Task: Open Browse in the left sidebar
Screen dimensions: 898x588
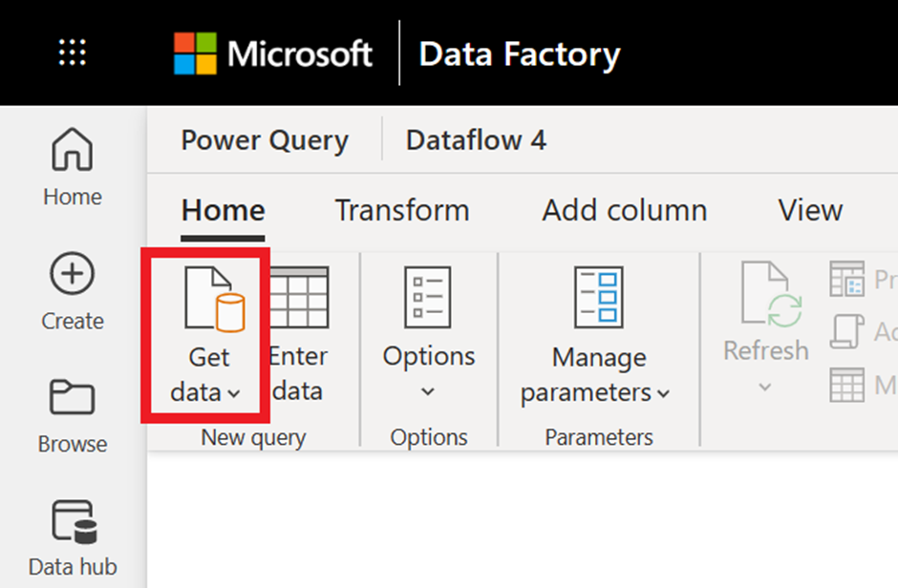Action: click(73, 416)
